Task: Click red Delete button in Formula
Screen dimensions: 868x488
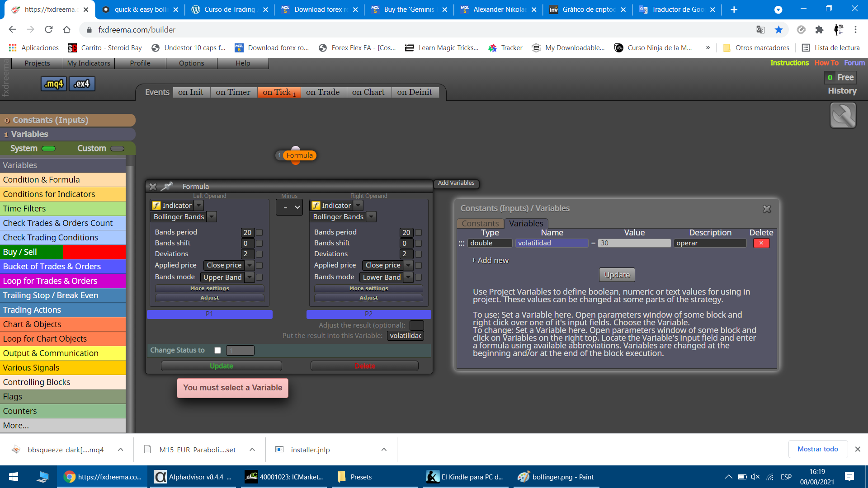Action: pyautogui.click(x=364, y=366)
